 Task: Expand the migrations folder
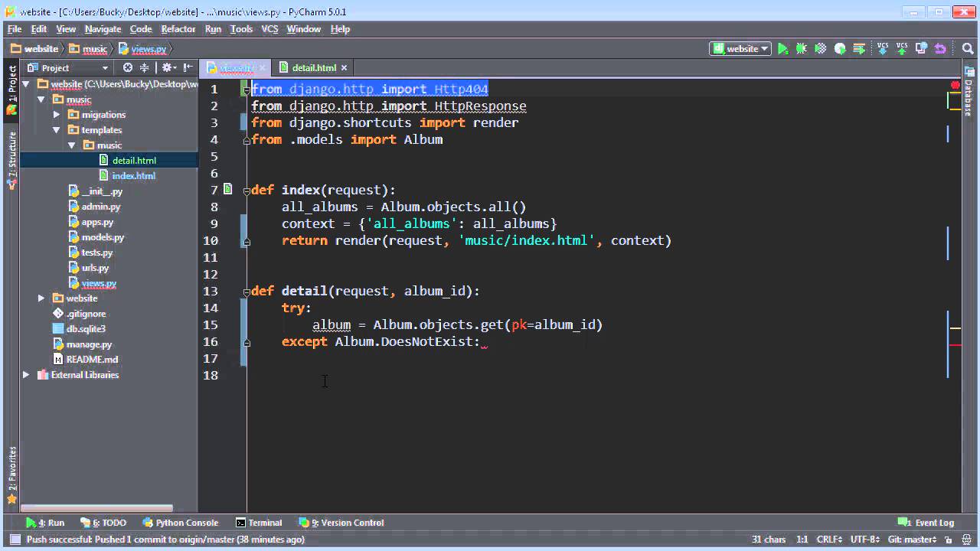click(x=56, y=115)
